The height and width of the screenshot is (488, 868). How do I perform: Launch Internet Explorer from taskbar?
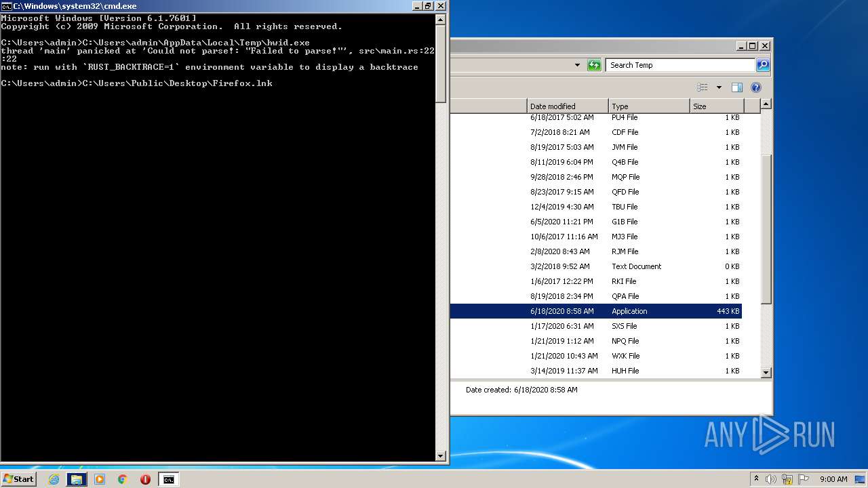tap(54, 479)
